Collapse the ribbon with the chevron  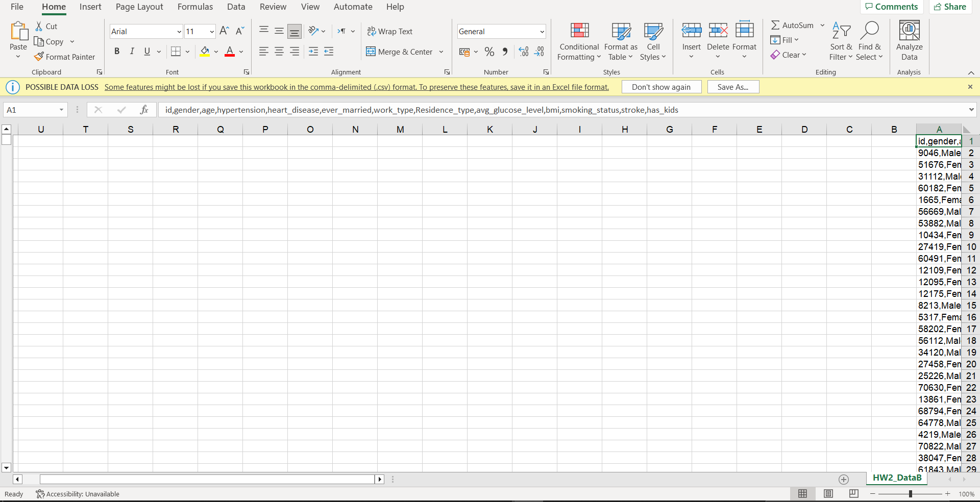click(971, 73)
